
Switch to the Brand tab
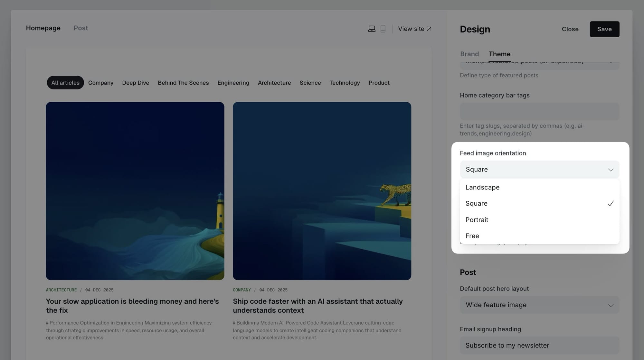pyautogui.click(x=469, y=54)
